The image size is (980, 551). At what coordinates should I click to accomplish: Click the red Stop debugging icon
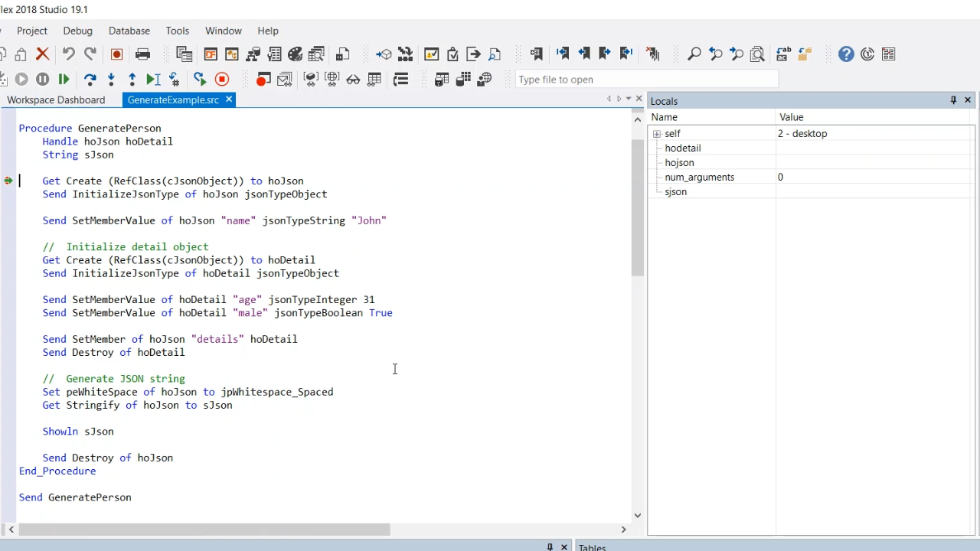[x=222, y=80]
